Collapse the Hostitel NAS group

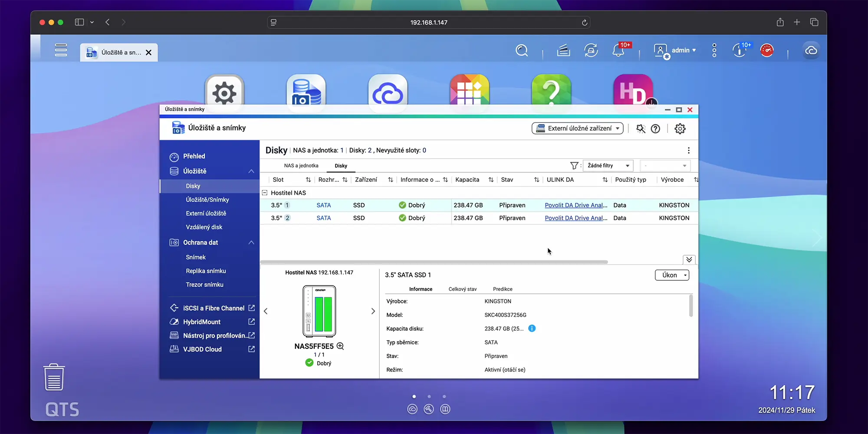click(x=265, y=193)
